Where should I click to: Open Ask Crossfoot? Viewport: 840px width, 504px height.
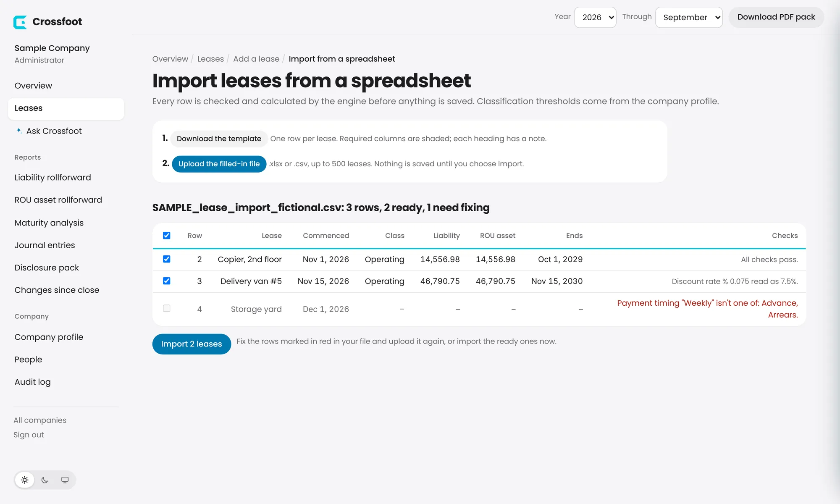pos(54,131)
